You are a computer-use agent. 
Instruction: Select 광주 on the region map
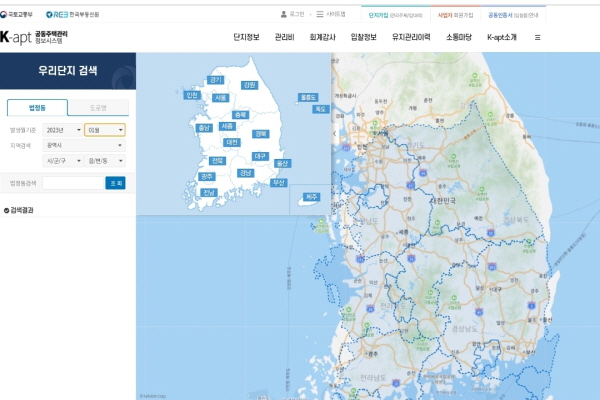[207, 176]
